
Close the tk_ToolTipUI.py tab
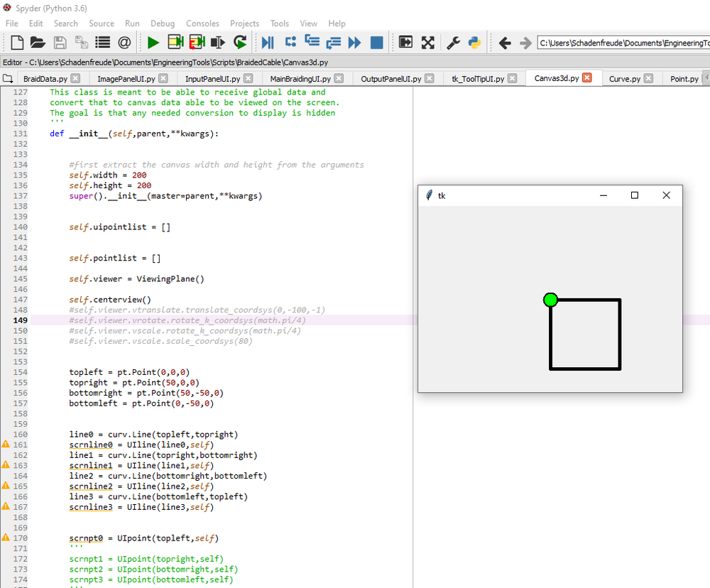point(512,78)
